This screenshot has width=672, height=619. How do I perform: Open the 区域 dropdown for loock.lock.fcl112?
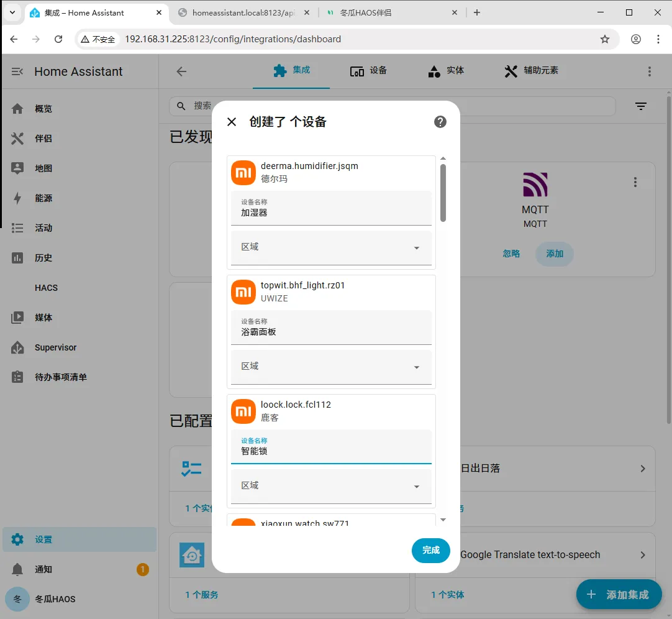pyautogui.click(x=331, y=486)
